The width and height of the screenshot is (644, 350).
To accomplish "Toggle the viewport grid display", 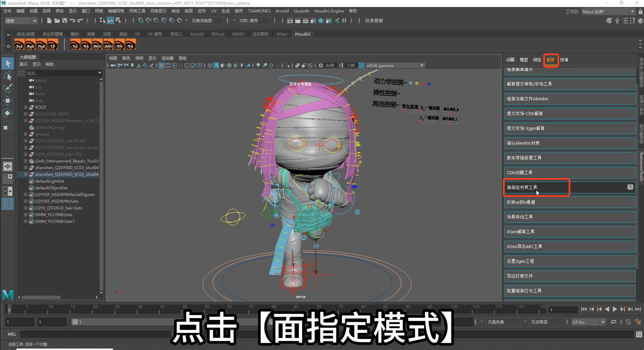I will 161,66.
